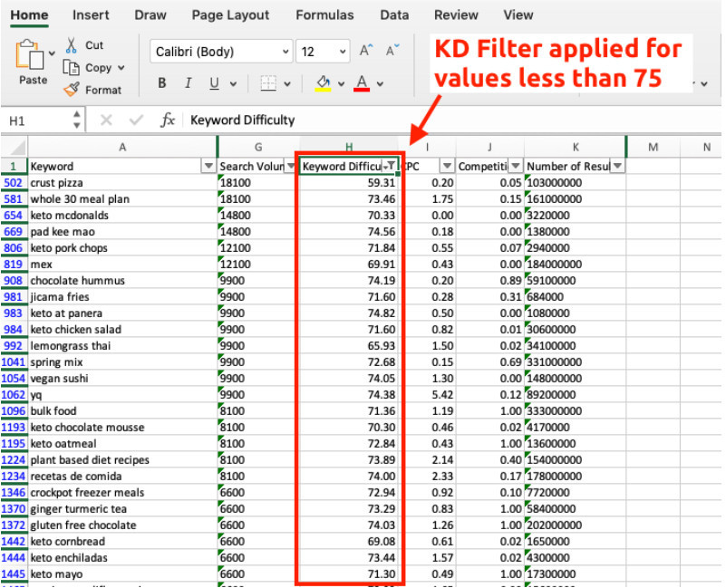Click the yellow fill color bucket

click(323, 83)
